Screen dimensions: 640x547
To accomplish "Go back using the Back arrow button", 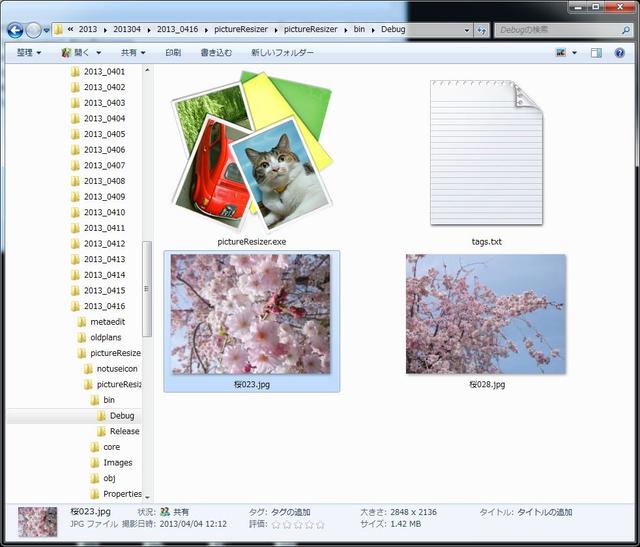I will pos(15,30).
